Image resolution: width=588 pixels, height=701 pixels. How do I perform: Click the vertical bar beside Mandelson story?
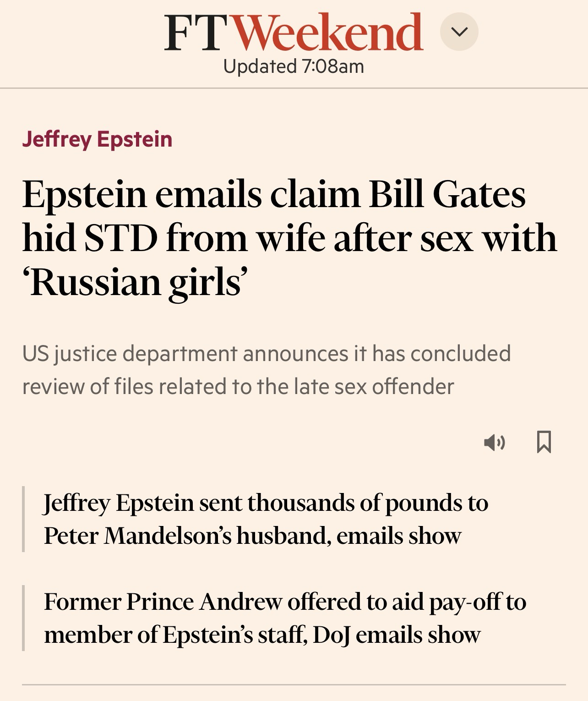pyautogui.click(x=23, y=519)
